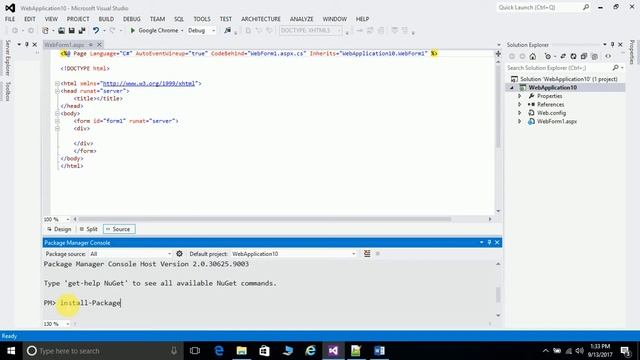Open Microsoft Store from the taskbar
This screenshot has height=360, width=640.
click(x=264, y=351)
